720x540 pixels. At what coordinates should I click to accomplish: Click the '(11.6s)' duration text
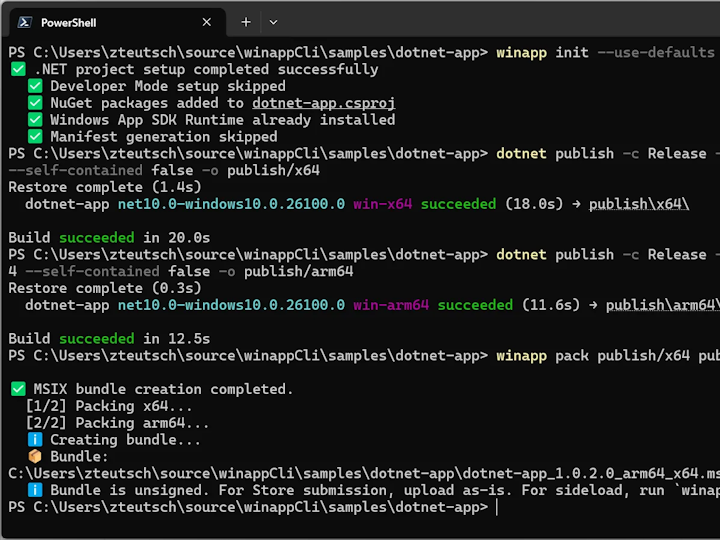click(x=551, y=305)
